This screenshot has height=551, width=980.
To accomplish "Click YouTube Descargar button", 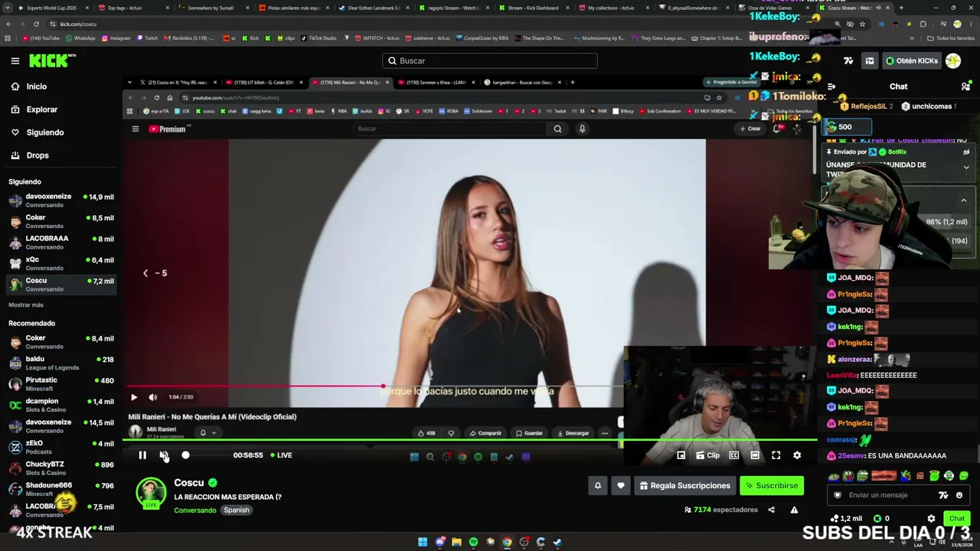I will click(573, 433).
